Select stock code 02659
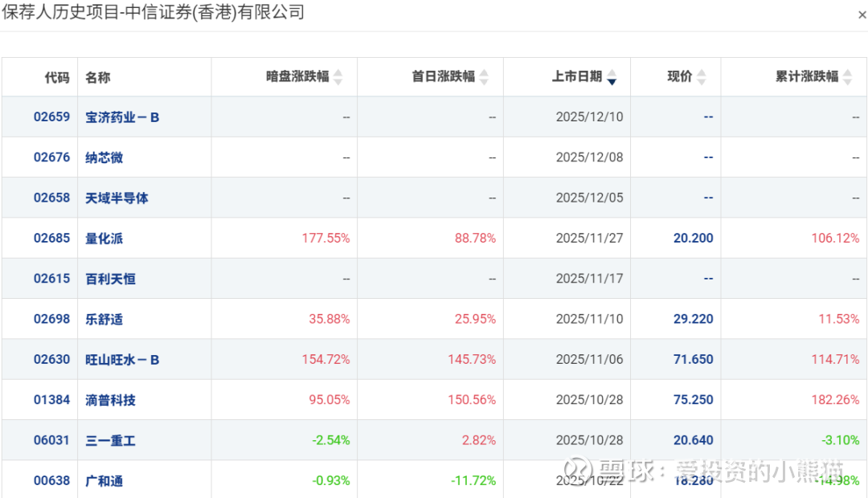This screenshot has width=868, height=498. pyautogui.click(x=51, y=116)
